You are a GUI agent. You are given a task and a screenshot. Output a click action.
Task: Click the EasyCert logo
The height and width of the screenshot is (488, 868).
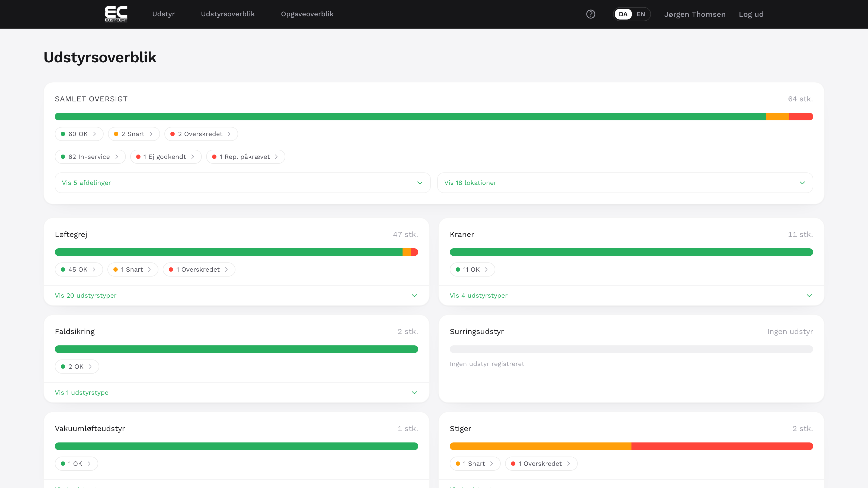point(116,14)
